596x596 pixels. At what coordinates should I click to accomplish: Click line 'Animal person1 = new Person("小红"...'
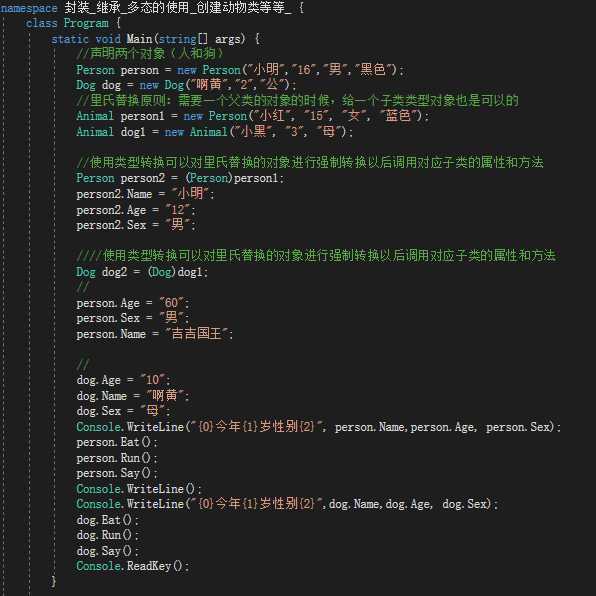coord(253,116)
